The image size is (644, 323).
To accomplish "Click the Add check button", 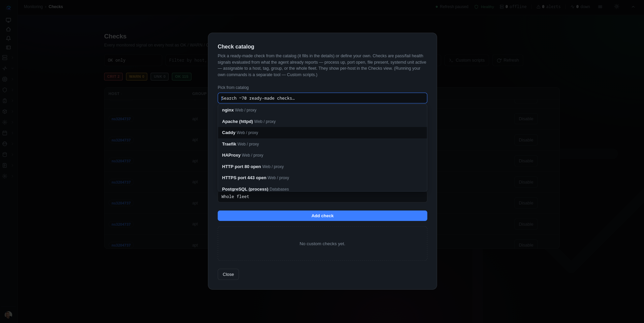I will pyautogui.click(x=323, y=216).
